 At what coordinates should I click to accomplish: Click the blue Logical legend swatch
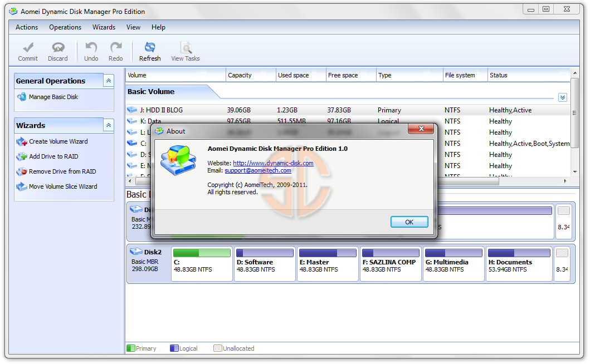point(174,348)
